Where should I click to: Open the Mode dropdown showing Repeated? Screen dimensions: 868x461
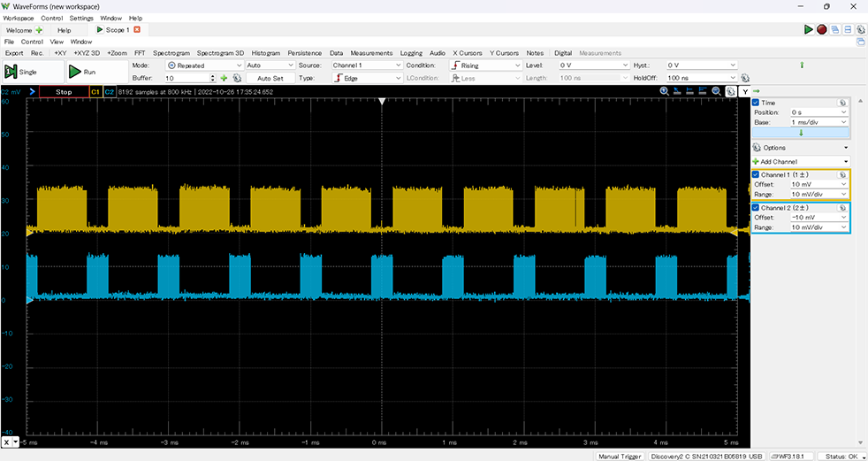click(x=204, y=65)
